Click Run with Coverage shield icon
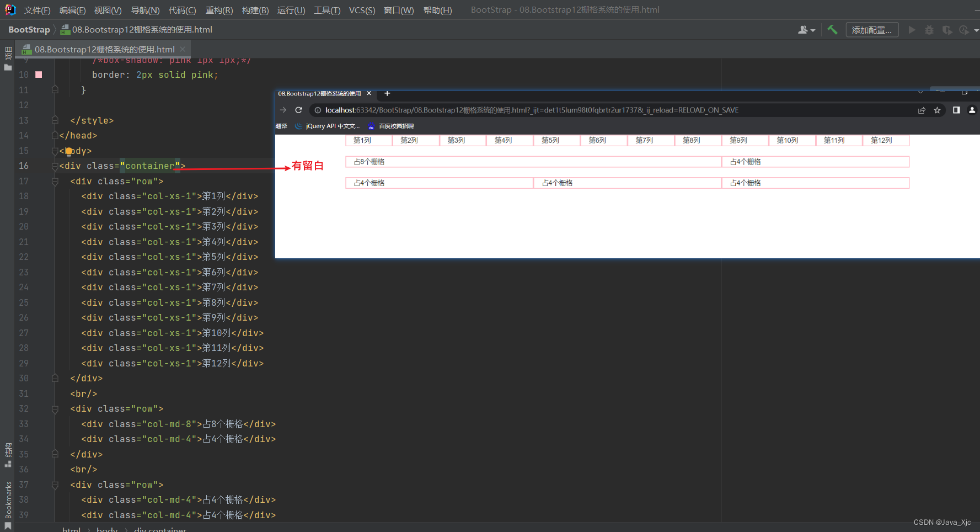This screenshot has width=980, height=532. pos(947,30)
